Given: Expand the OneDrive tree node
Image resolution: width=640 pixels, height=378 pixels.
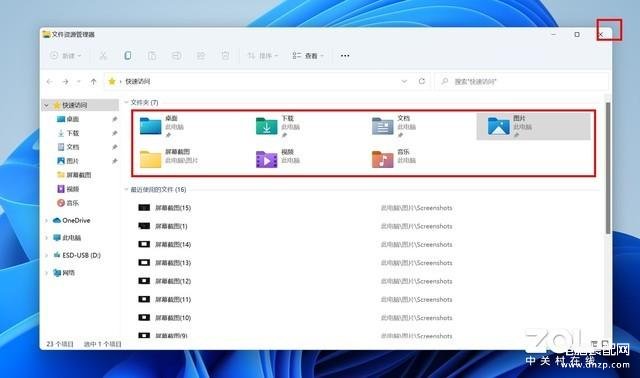Looking at the screenshot, I should [46, 220].
